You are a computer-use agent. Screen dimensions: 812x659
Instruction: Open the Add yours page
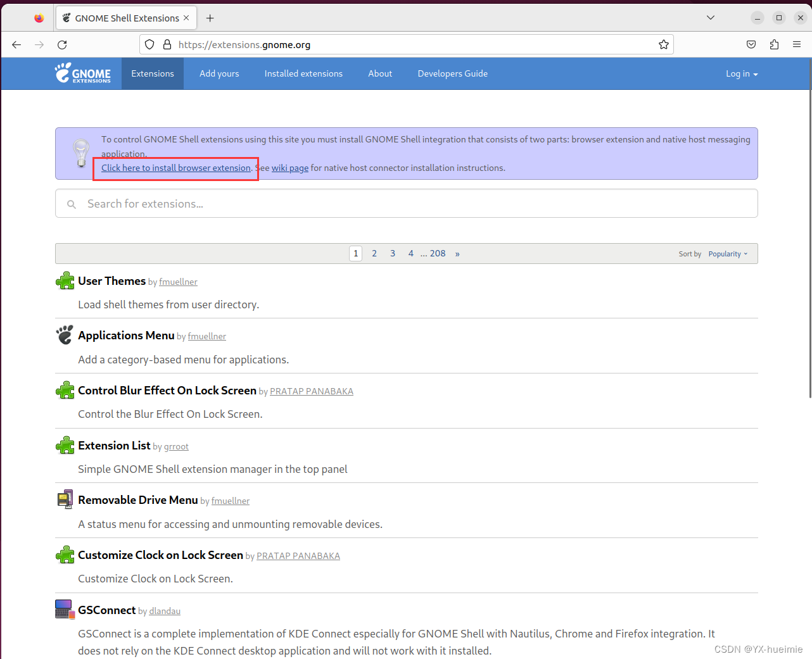[x=219, y=73]
